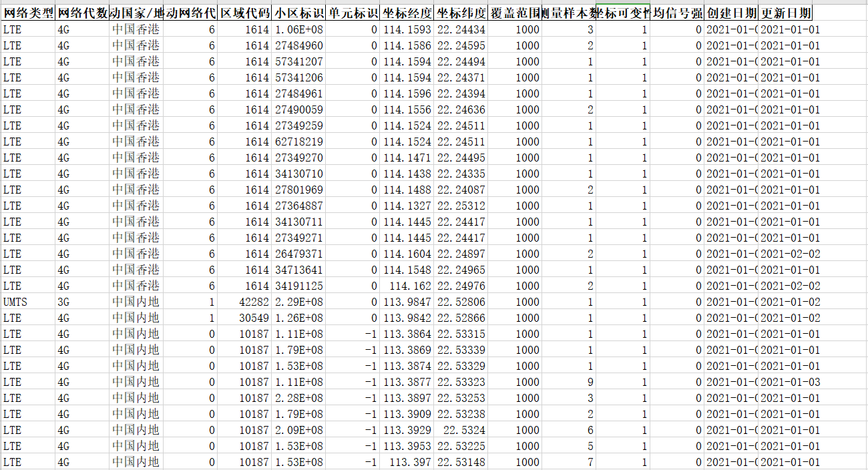Select cell ID 27364887
This screenshot has width=868, height=470.
coord(298,206)
